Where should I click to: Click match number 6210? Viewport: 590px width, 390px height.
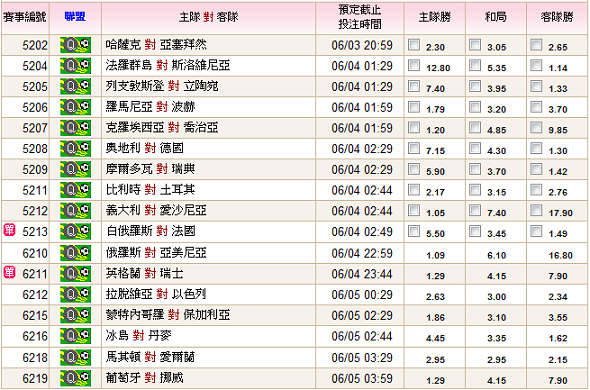click(x=35, y=253)
